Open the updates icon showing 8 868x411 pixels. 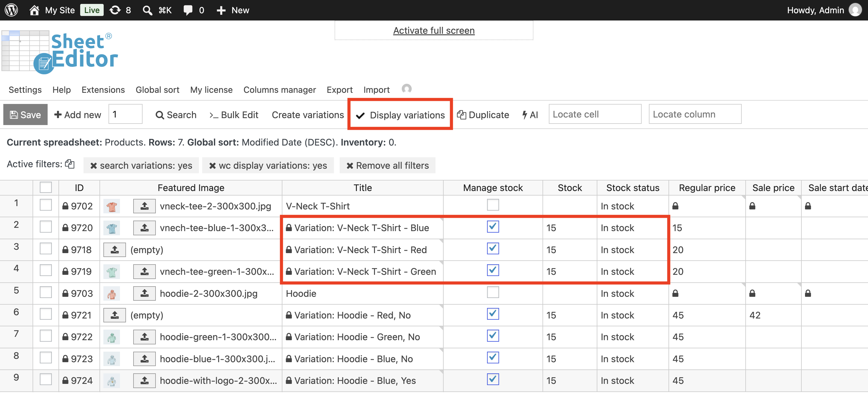[x=120, y=10]
